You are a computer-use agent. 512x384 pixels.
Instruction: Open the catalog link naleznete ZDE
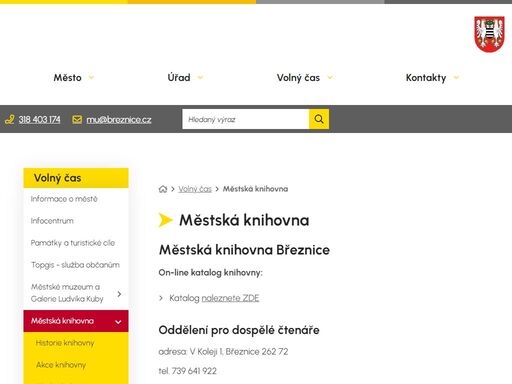(230, 298)
